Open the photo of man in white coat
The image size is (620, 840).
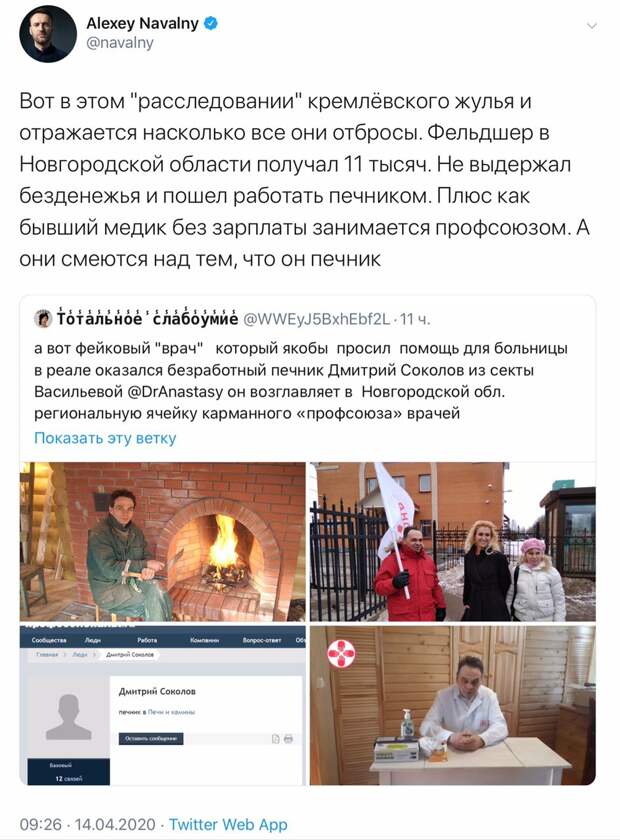pos(452,705)
